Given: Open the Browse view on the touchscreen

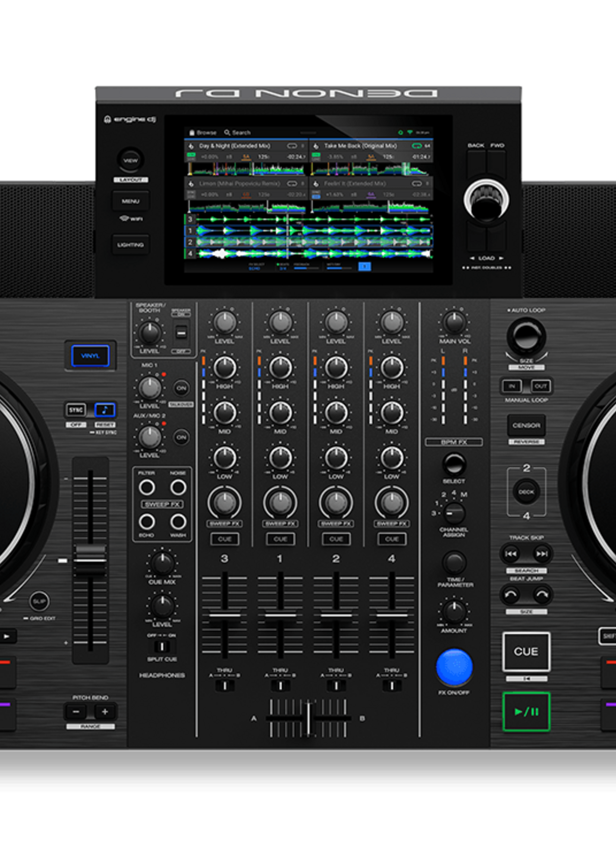Looking at the screenshot, I should coord(203,132).
